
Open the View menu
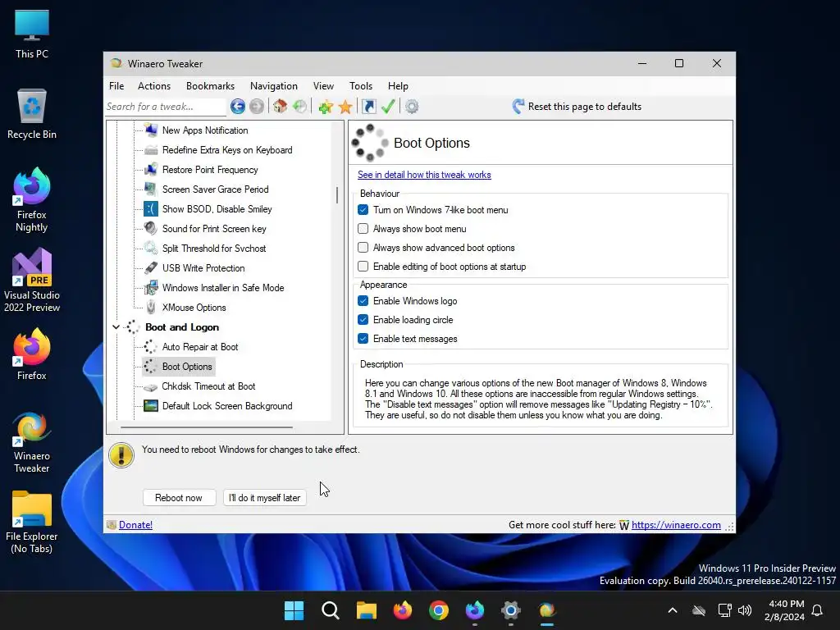[x=323, y=85]
